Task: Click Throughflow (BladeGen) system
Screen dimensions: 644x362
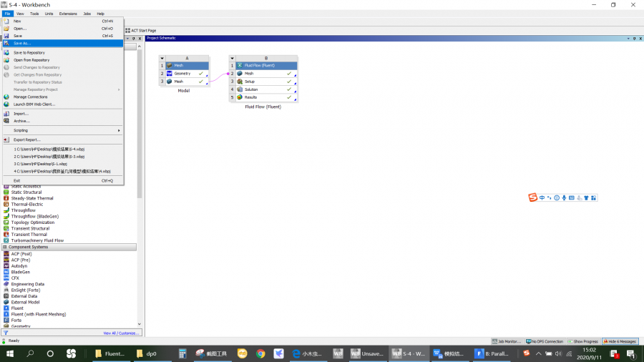Action: coord(35,216)
